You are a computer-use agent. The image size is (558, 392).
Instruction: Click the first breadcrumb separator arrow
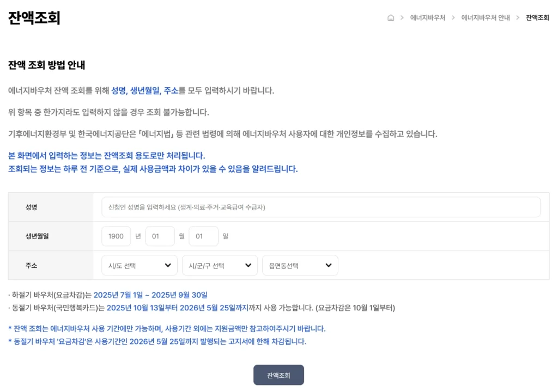(401, 17)
